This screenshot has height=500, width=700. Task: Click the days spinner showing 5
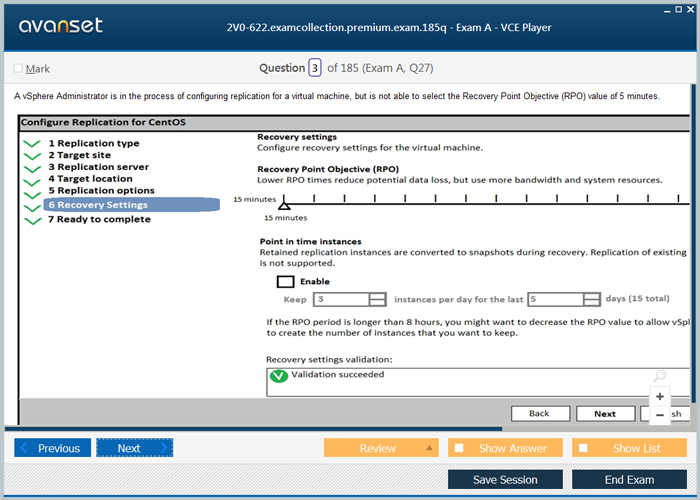(x=564, y=299)
